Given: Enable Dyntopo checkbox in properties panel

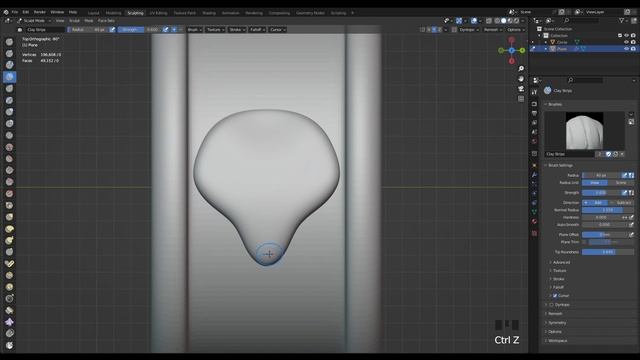Looking at the screenshot, I should pos(551,304).
